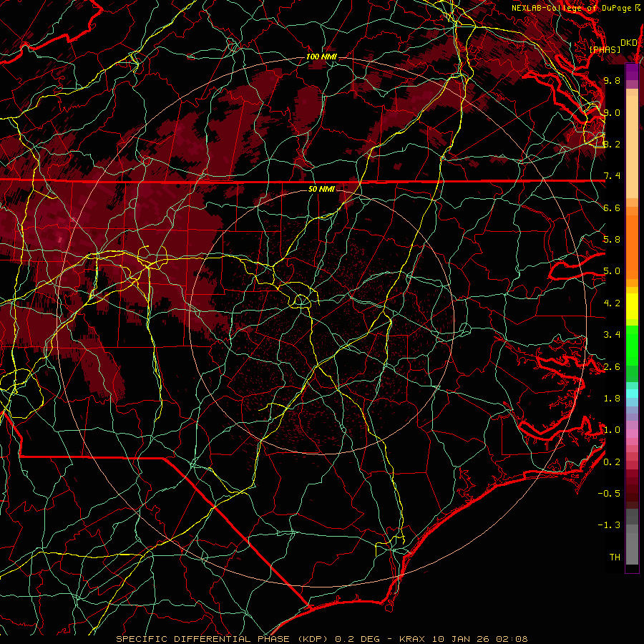Viewport: 644px width, 644px height.
Task: Pick the bright yellow color bar segment
Action: pos(632,306)
